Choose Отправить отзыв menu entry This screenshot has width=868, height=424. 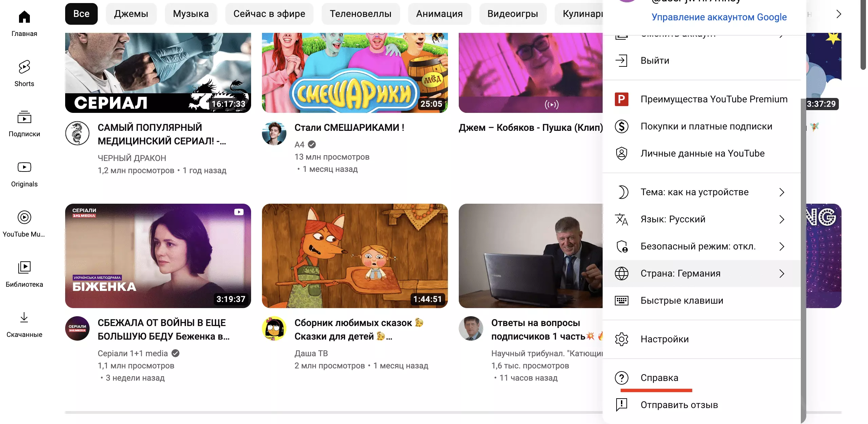click(x=702, y=405)
